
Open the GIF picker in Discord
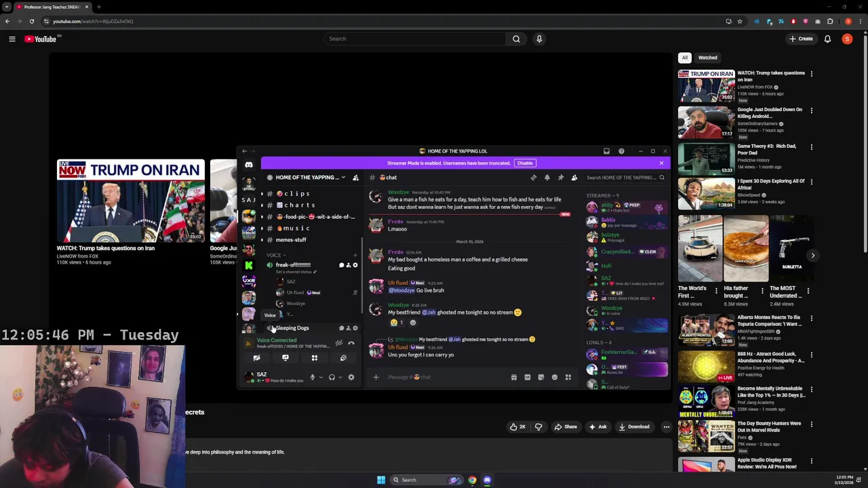click(x=528, y=378)
